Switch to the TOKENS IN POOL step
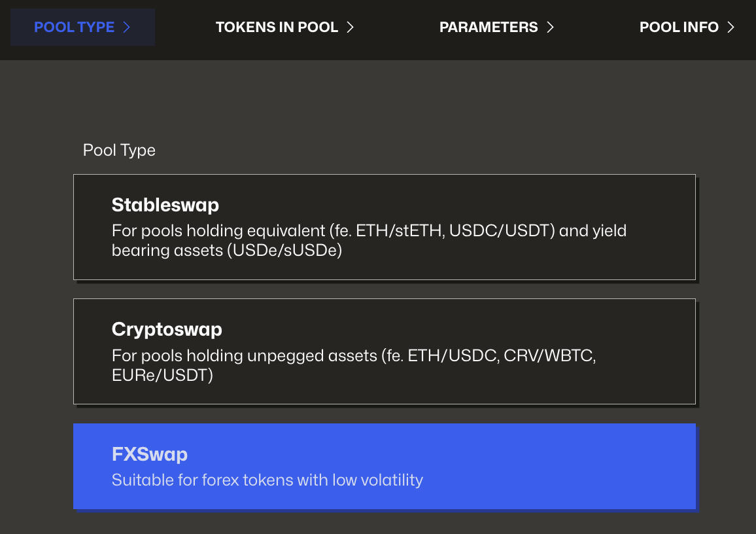756x534 pixels. pyautogui.click(x=276, y=27)
